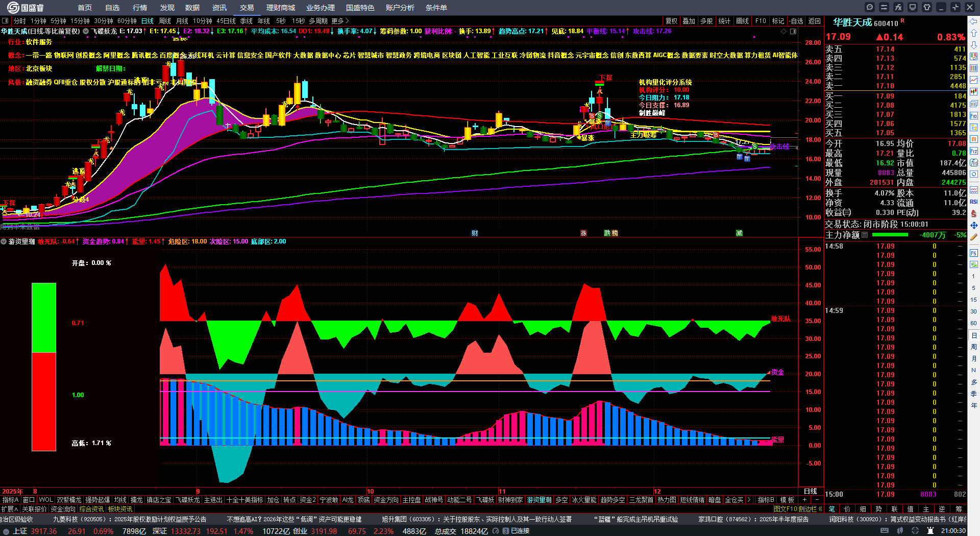Image resolution: width=980 pixels, height=536 pixels.
Task: Switch right sidebar period to 日
Action: 974,335
